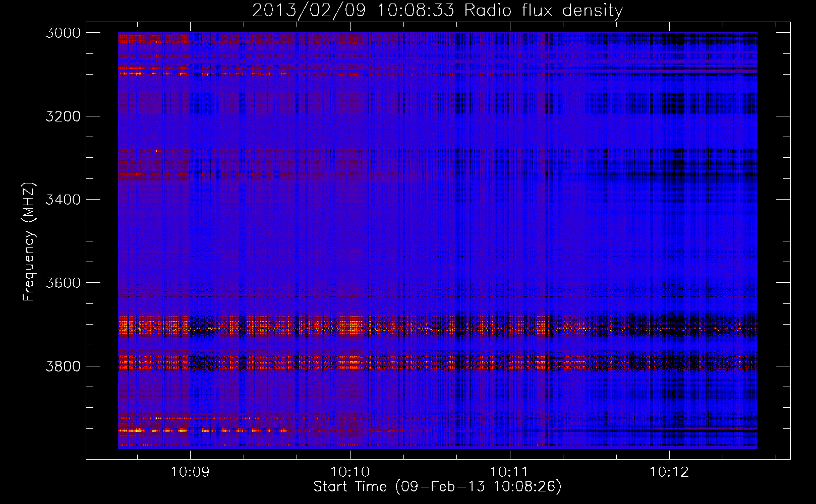Click the 'Start Time (09-Feb-13 10:08:26)' x-axis label
816x504 pixels.
pyautogui.click(x=437, y=487)
